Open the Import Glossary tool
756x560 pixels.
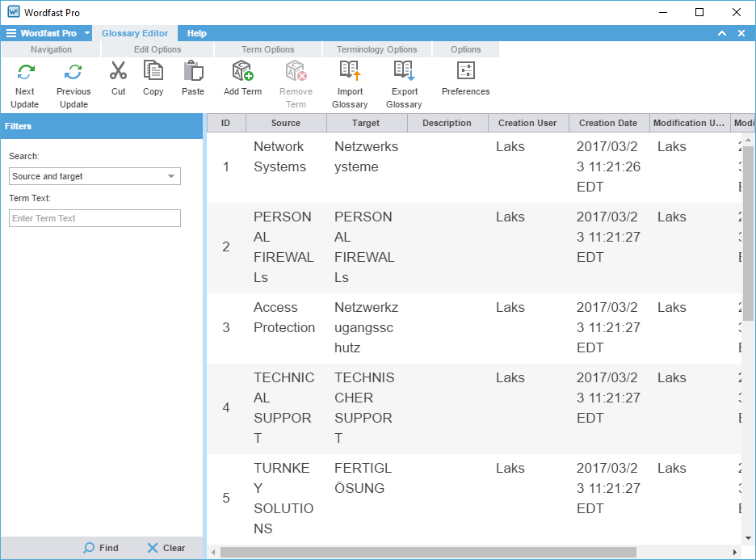click(x=350, y=72)
